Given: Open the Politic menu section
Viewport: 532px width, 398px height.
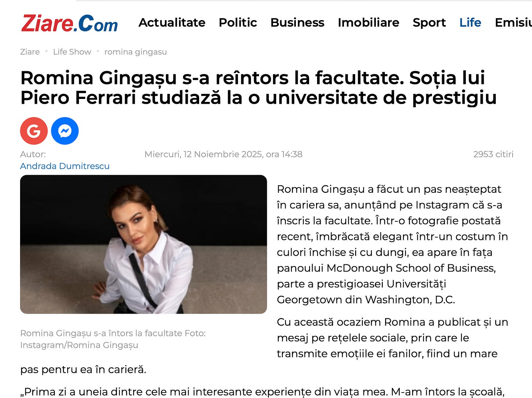Looking at the screenshot, I should click(238, 23).
